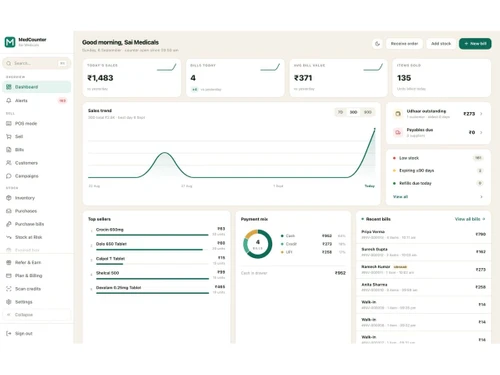Click the Scan credits scanner icon
This screenshot has height=375, width=500.
(9, 289)
